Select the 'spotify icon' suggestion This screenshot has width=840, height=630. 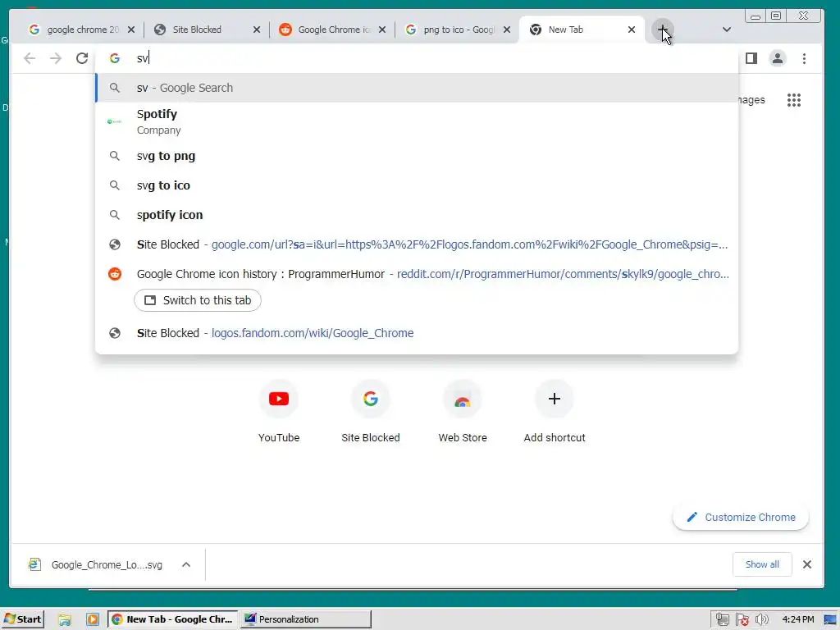(x=417, y=215)
